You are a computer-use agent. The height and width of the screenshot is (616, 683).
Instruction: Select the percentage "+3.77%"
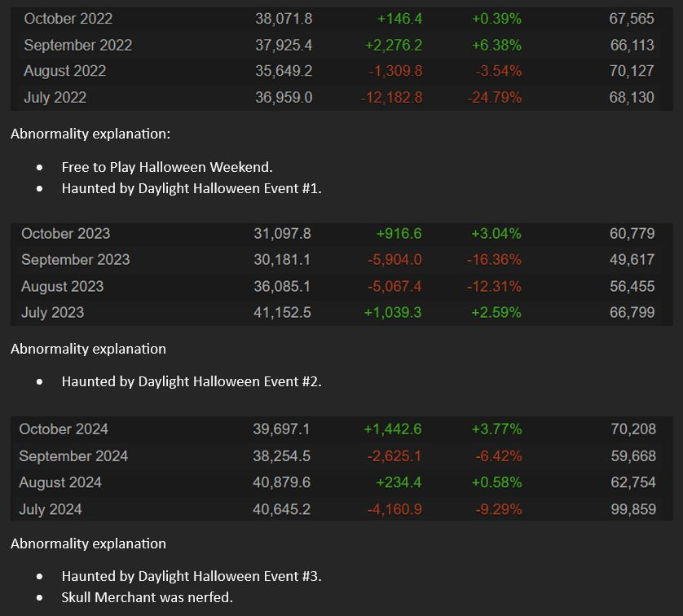(496, 429)
